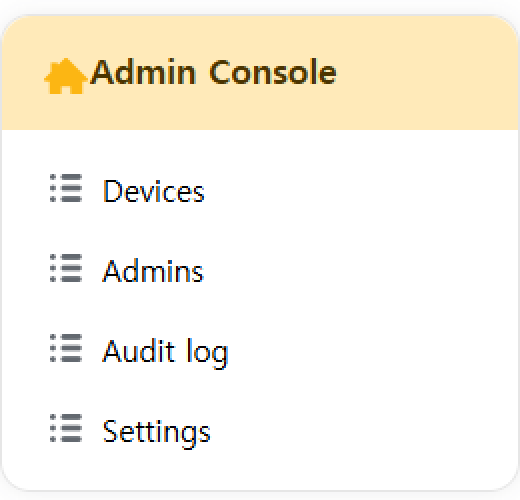
Task: Show the device list using the Devices bullet icon
Action: pos(66,188)
